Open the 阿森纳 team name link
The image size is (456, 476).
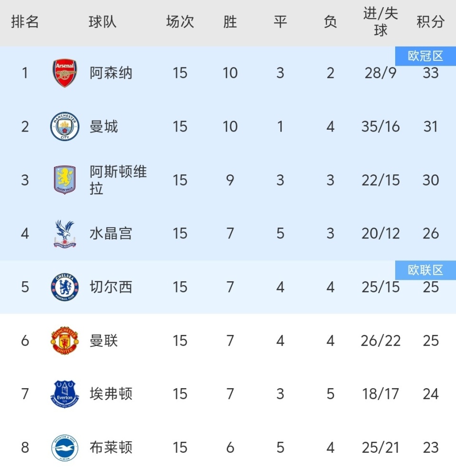point(111,73)
